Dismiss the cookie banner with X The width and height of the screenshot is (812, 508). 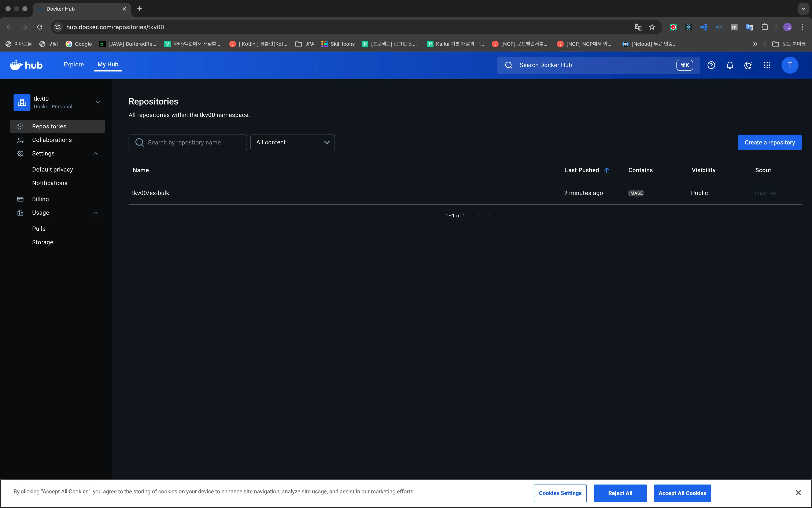coord(798,493)
